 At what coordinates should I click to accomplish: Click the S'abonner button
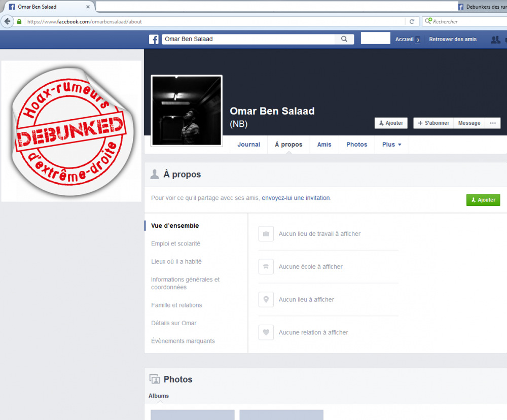[433, 123]
